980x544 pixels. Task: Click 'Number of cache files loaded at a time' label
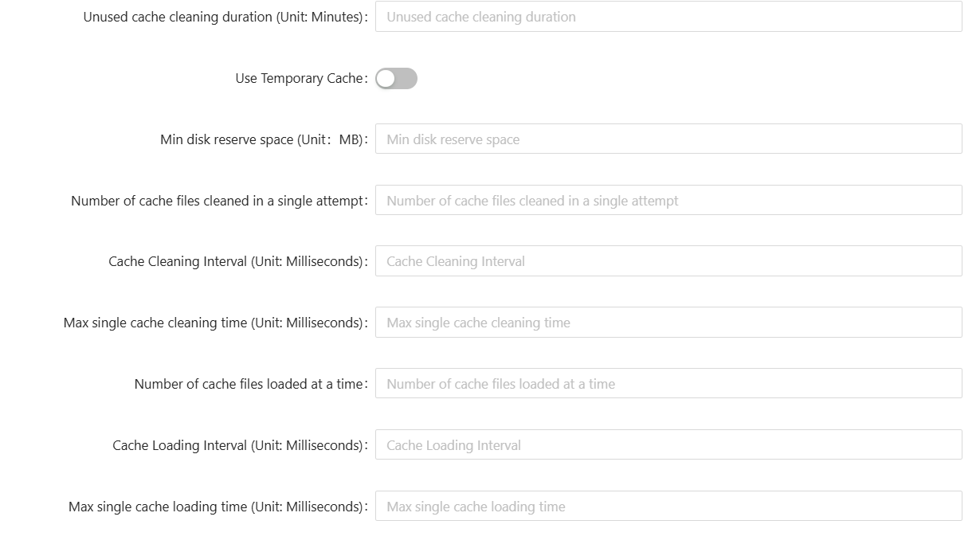click(x=249, y=384)
